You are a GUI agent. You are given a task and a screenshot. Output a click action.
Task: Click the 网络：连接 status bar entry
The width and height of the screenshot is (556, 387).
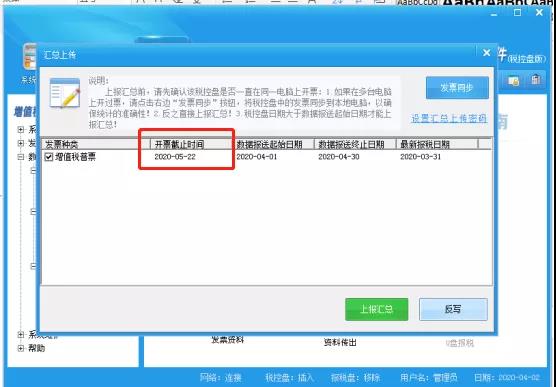tap(221, 377)
